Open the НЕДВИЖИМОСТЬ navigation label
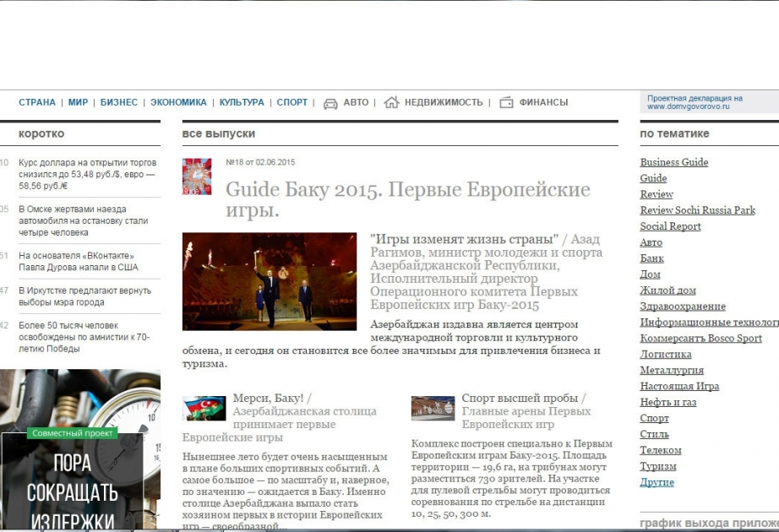Viewport: 779px width, 532px height. pos(444,102)
